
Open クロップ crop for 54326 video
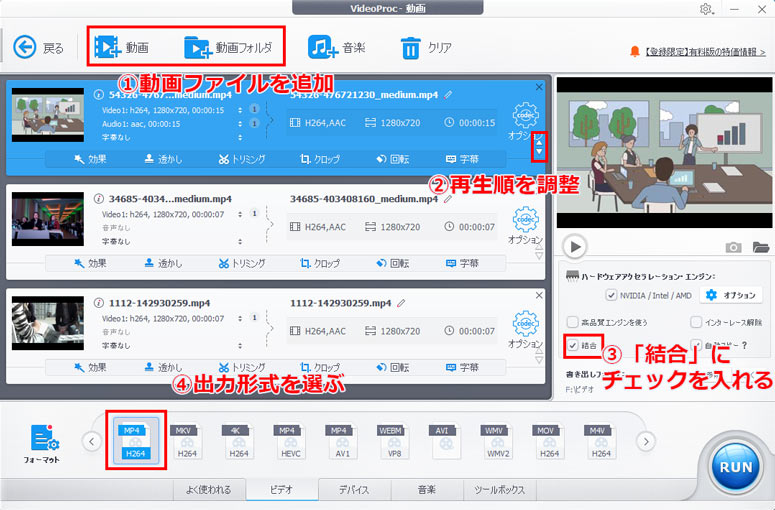[x=320, y=159]
